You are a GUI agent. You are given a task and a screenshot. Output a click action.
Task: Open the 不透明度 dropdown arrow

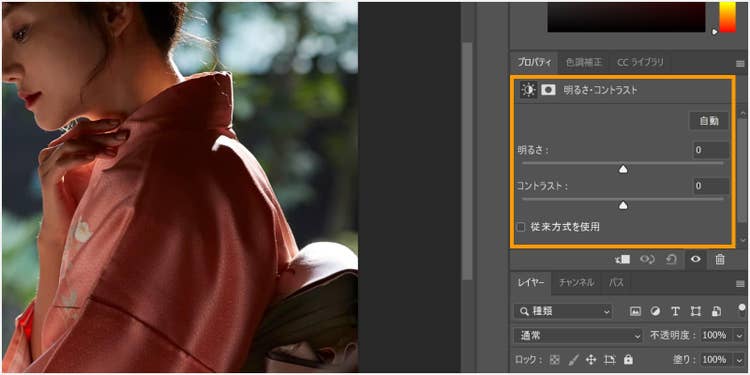[x=739, y=336]
